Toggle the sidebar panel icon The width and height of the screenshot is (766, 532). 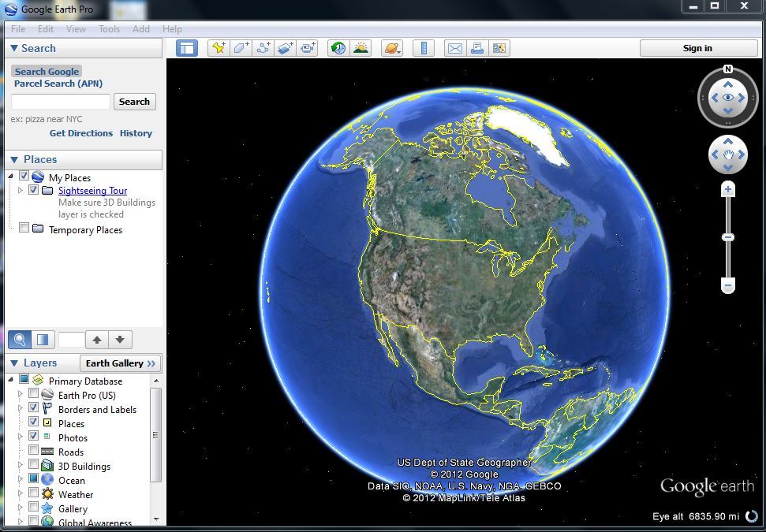pyautogui.click(x=186, y=48)
